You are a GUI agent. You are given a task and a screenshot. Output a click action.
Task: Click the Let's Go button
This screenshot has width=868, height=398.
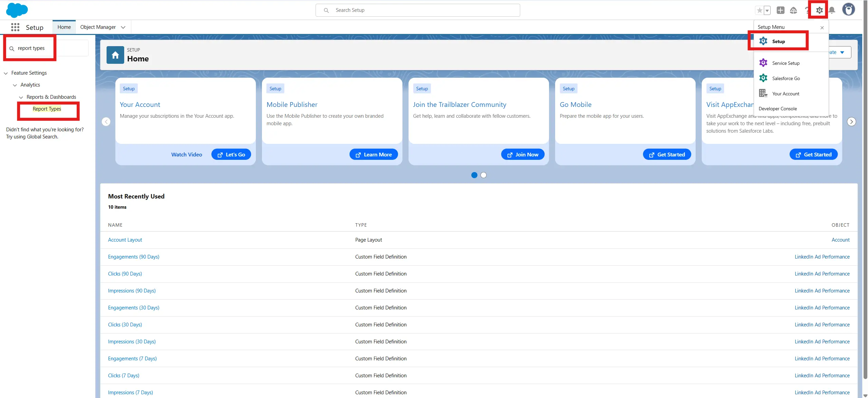coord(231,154)
